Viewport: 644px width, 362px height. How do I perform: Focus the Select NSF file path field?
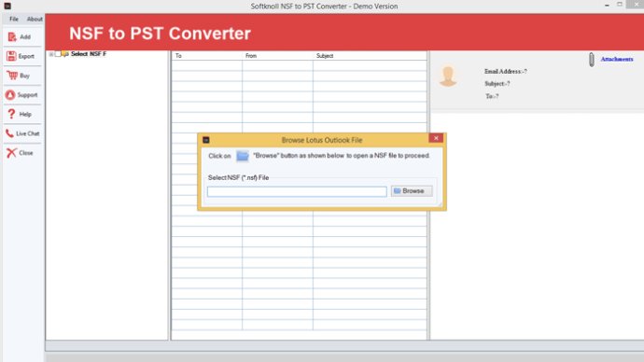coord(297,191)
